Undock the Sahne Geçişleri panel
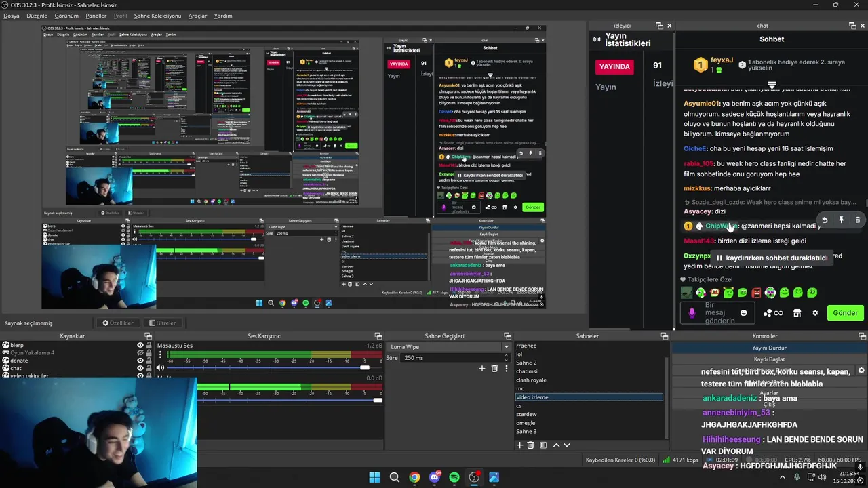The width and height of the screenshot is (868, 488). 507,336
